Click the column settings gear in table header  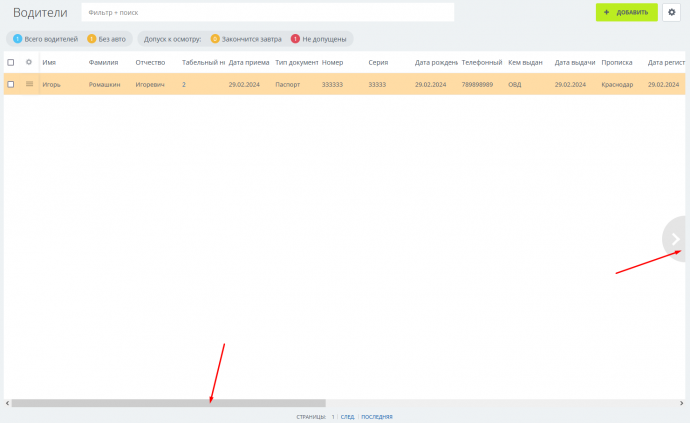point(29,62)
